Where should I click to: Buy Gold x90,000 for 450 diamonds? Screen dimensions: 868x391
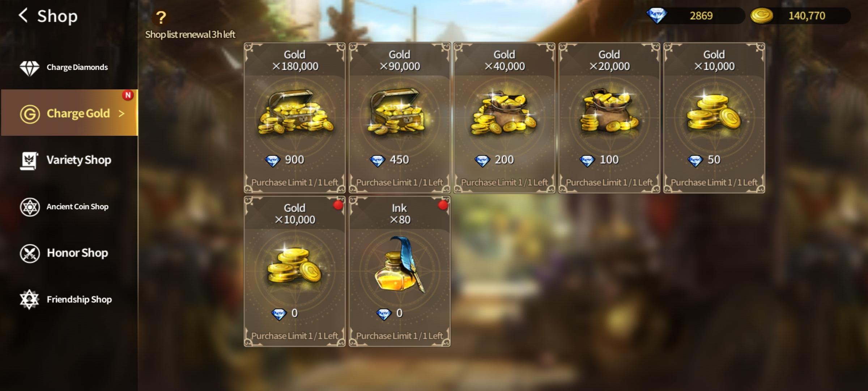400,118
